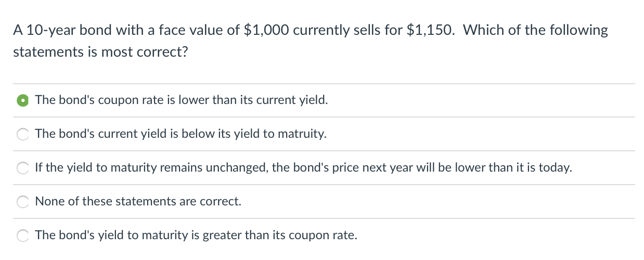Click the label 'The bond's yield to maturity is greater'
The height and width of the screenshot is (260, 644).
(x=196, y=235)
